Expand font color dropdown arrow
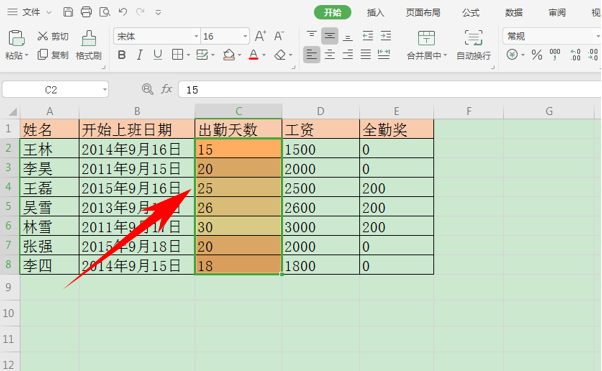Image resolution: width=602 pixels, height=371 pixels. point(264,55)
